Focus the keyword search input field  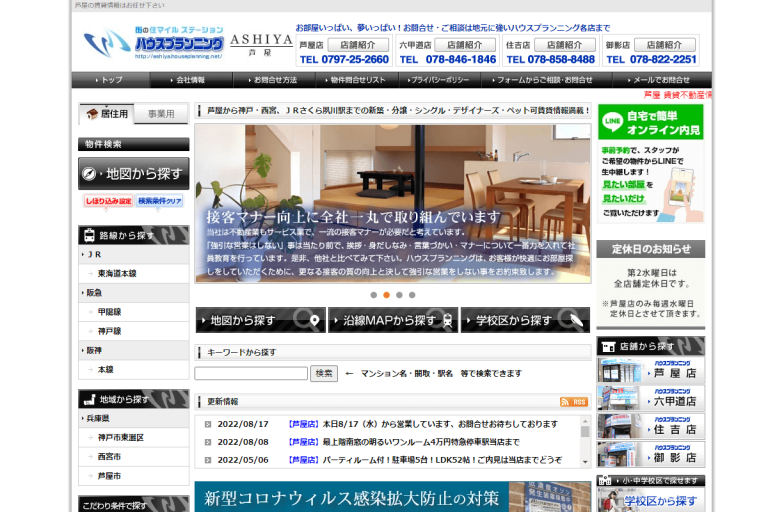(x=251, y=373)
